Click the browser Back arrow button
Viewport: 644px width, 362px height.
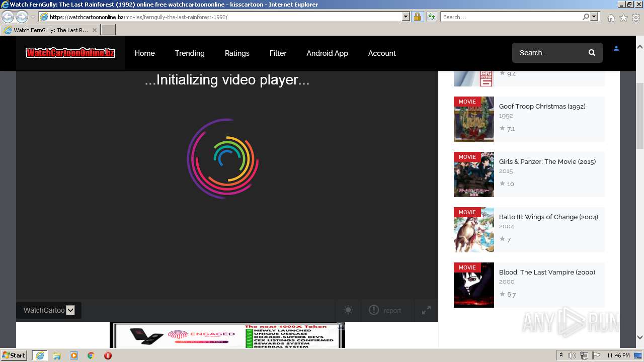(x=8, y=17)
